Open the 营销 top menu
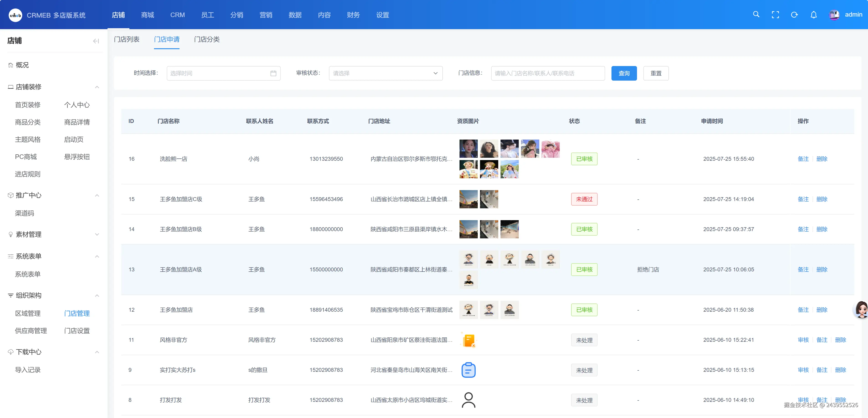Image resolution: width=868 pixels, height=418 pixels. (x=266, y=15)
